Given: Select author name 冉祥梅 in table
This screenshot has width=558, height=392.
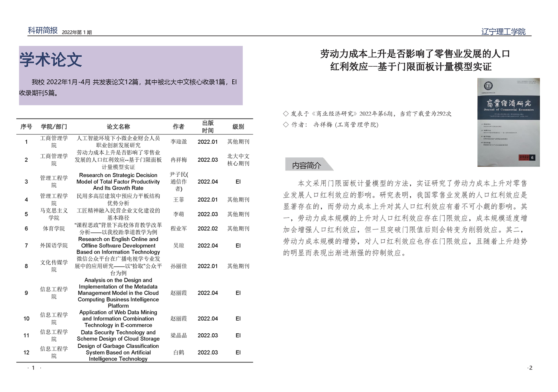Looking at the screenshot, I should tap(178, 160).
